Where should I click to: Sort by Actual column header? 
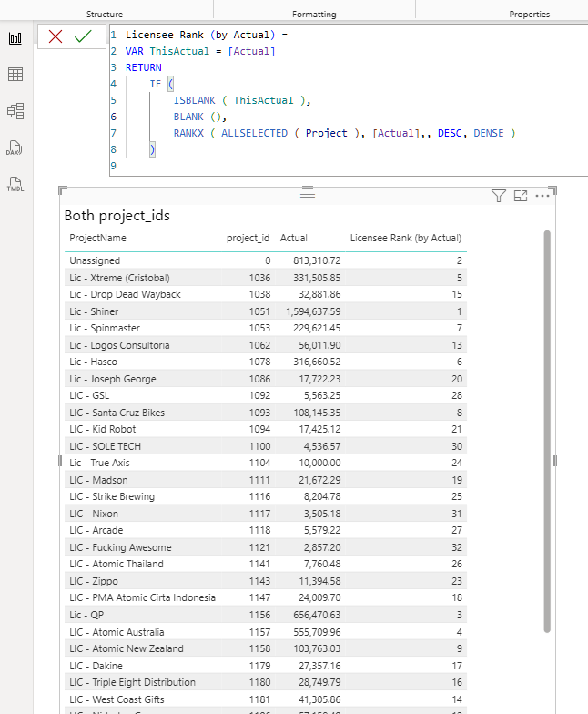coord(293,239)
